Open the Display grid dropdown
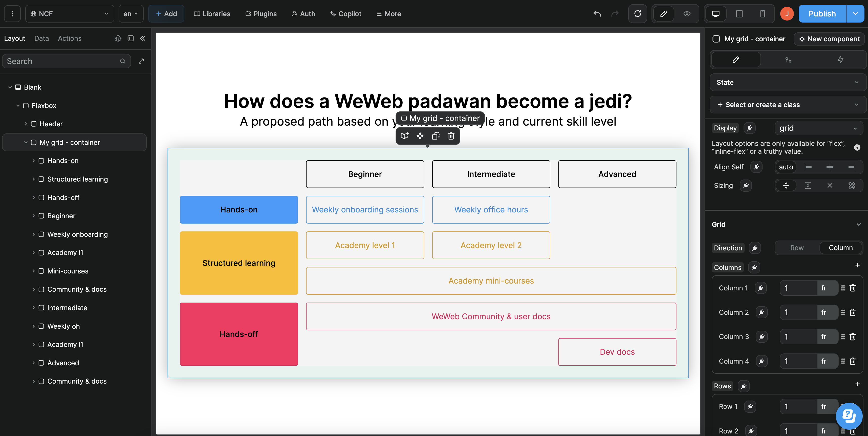Image resolution: width=868 pixels, height=436 pixels. [818, 128]
